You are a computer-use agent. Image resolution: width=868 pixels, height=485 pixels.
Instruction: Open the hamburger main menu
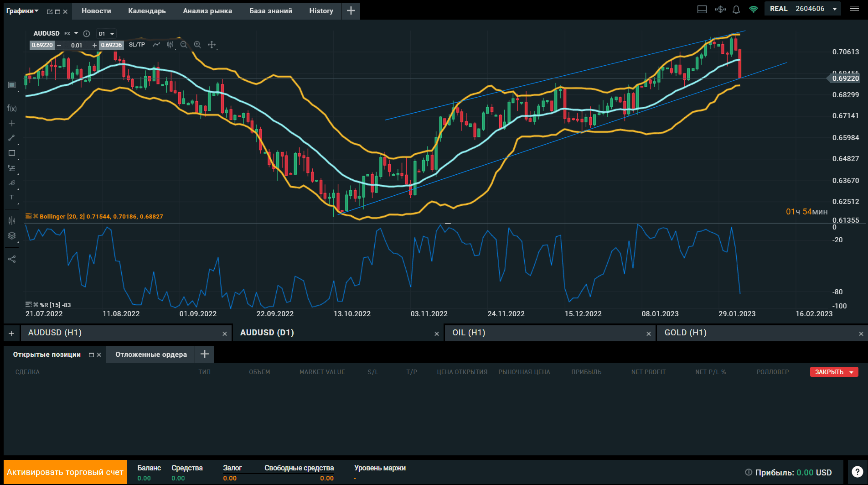point(854,9)
